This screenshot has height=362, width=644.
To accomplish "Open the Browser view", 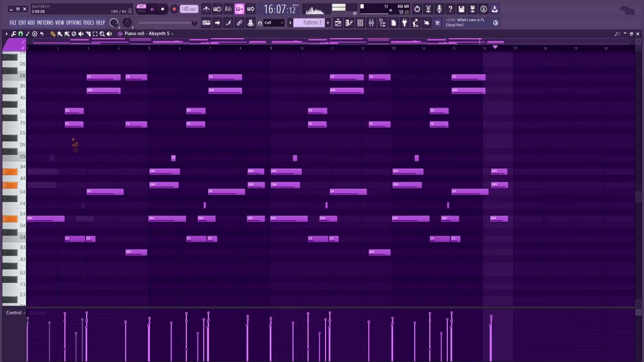I will point(382,23).
